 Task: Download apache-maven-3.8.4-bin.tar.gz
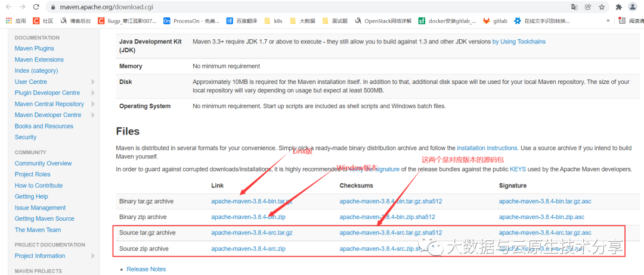coord(252,201)
